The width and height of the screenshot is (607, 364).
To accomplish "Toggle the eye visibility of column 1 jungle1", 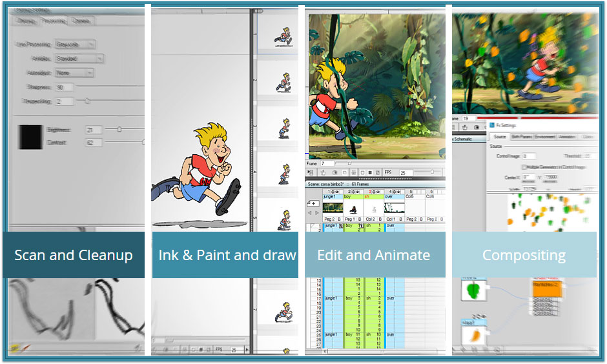I will pyautogui.click(x=337, y=192).
